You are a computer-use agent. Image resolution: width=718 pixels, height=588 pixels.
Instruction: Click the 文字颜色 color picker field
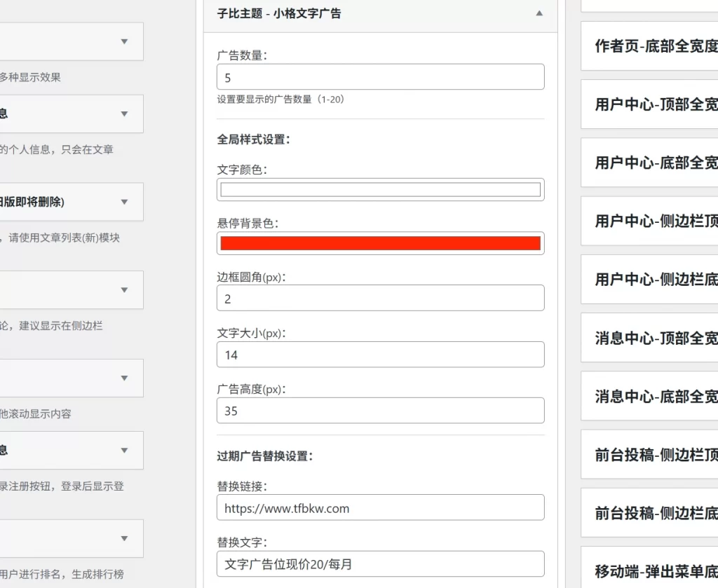click(380, 189)
